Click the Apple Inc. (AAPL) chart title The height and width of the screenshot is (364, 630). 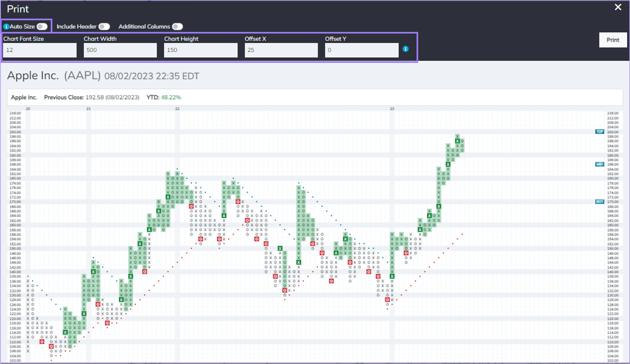[x=54, y=75]
